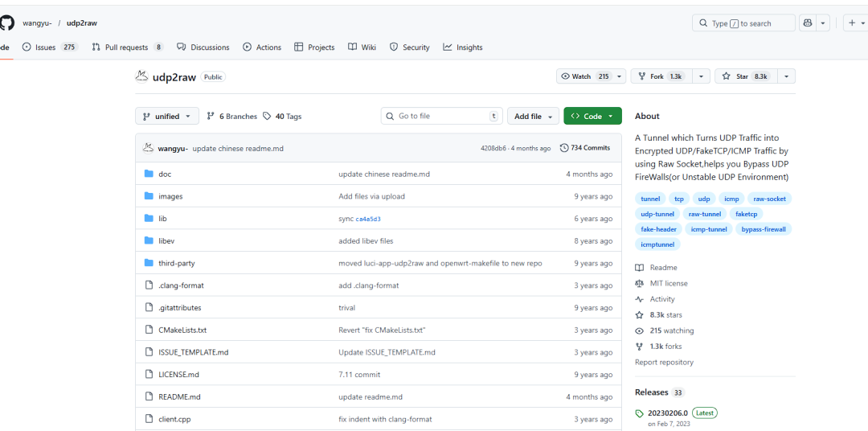Expand the Watch notifications dropdown arrow

coord(620,76)
